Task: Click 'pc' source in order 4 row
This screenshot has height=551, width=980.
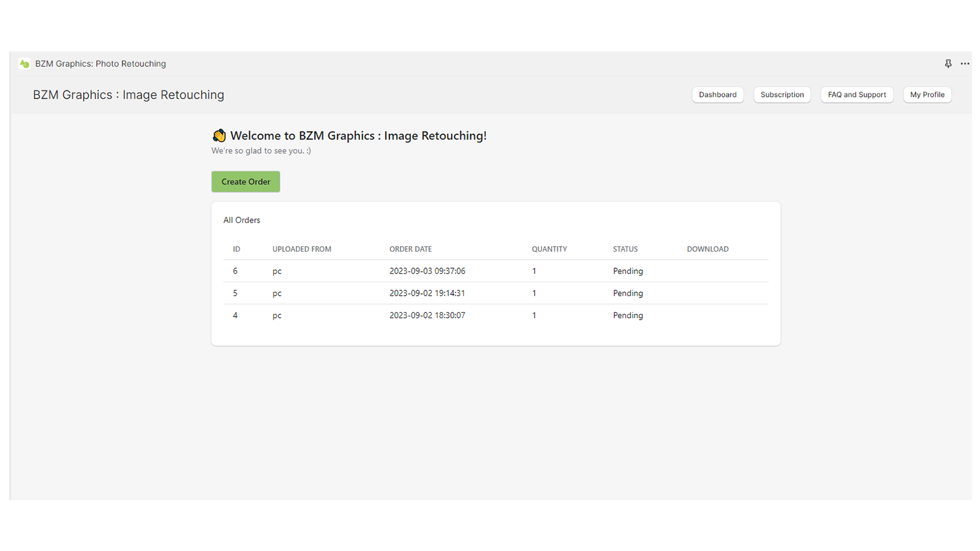Action: click(x=277, y=315)
